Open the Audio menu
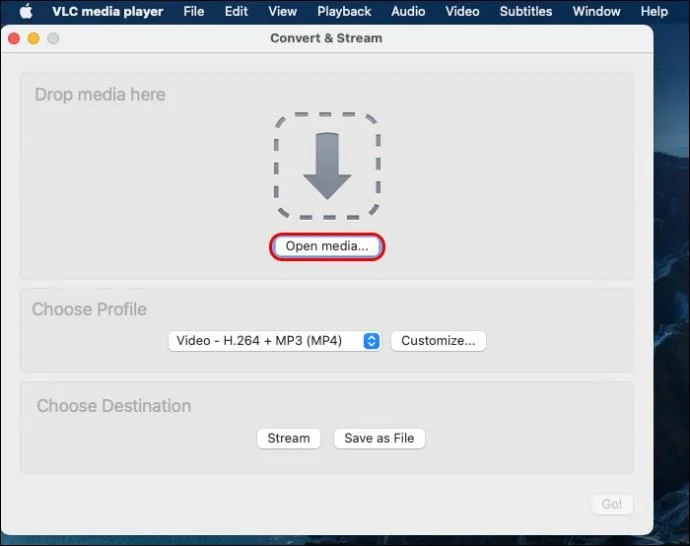Viewport: 690px width, 546px height. pyautogui.click(x=408, y=11)
